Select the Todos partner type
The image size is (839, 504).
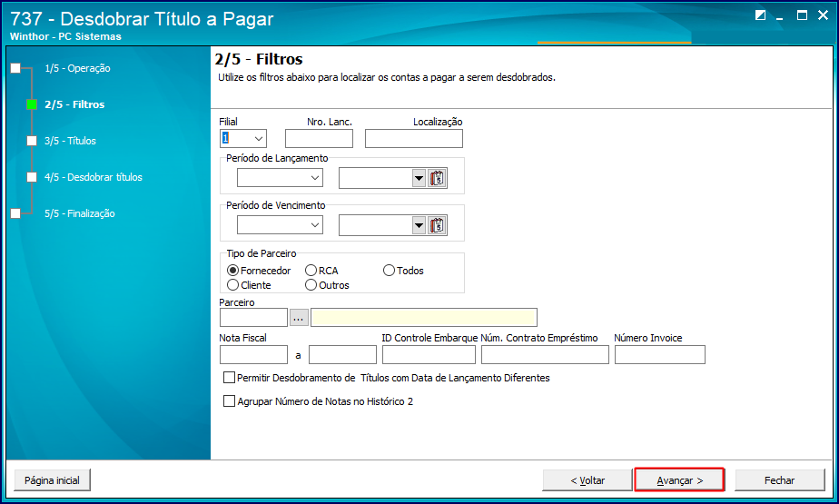point(403,271)
